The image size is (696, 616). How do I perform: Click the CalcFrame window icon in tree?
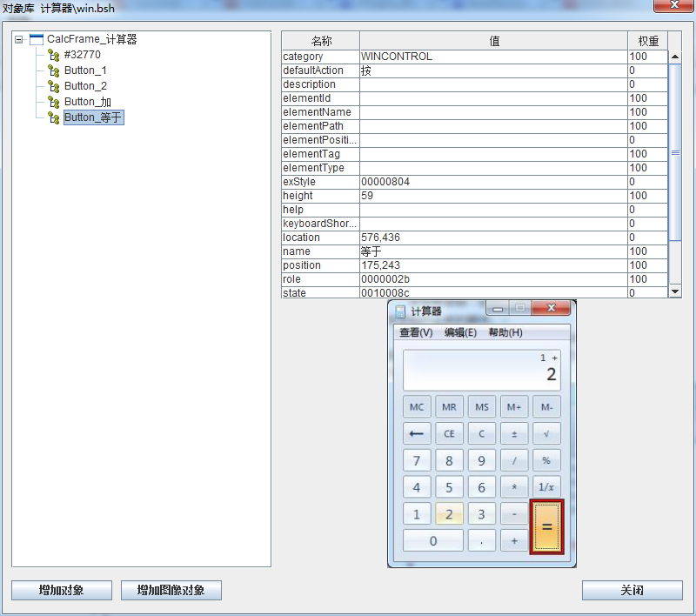click(37, 39)
